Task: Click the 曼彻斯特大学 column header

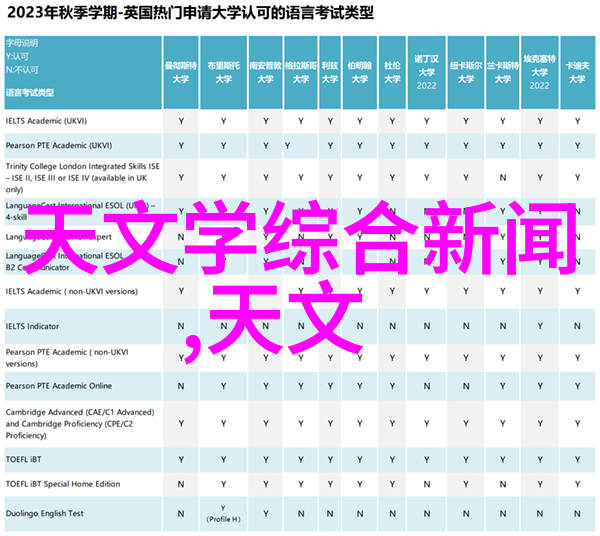Action: click(181, 72)
